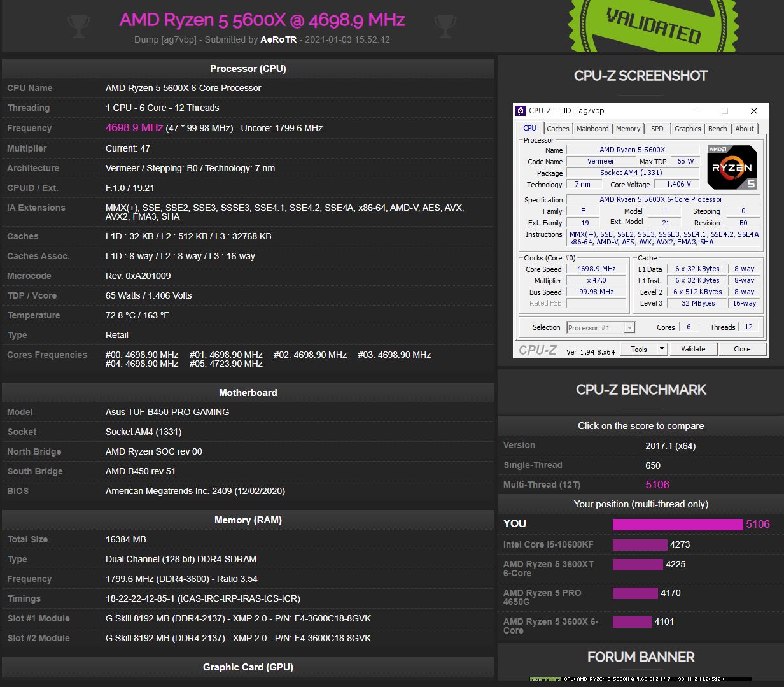The image size is (784, 687).
Task: Click the AMD Ryzen 5 logo image
Action: coord(732,167)
